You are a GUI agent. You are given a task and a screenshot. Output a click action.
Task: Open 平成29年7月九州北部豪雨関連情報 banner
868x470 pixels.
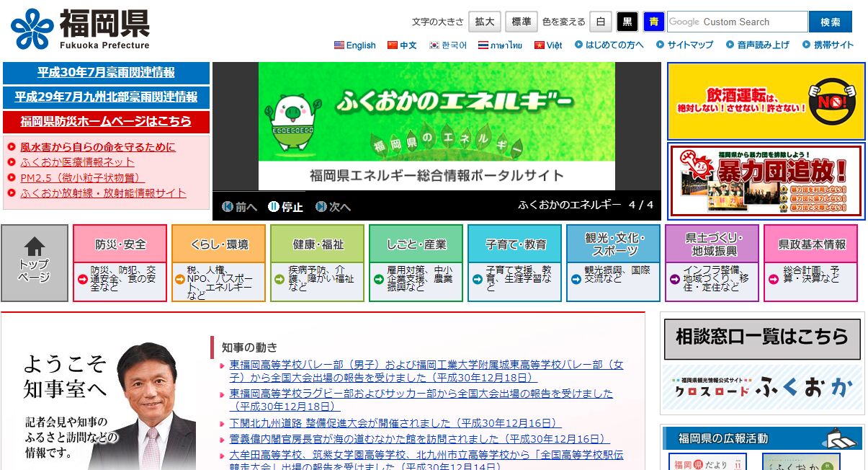106,97
